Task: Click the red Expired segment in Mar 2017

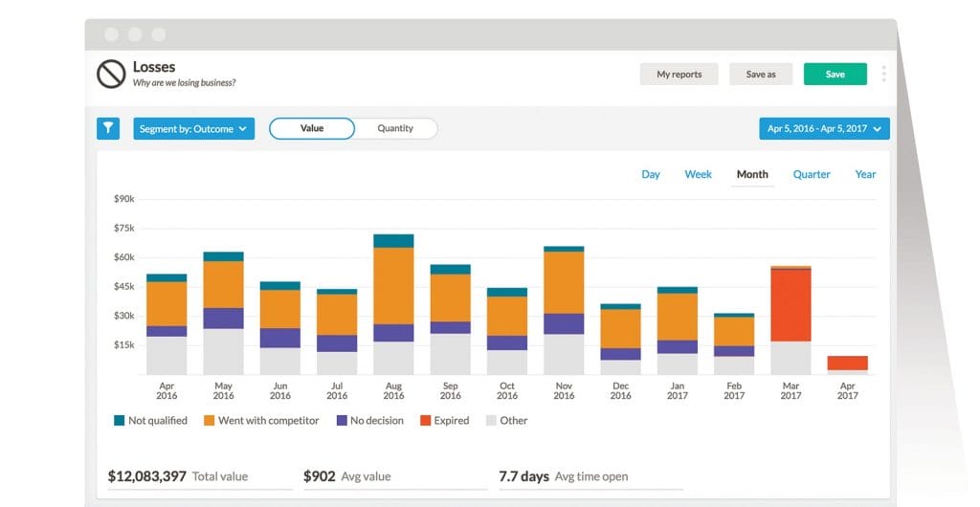Action: click(x=791, y=304)
